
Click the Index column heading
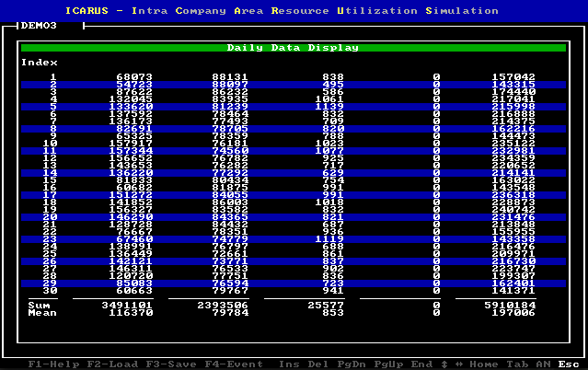(x=40, y=63)
